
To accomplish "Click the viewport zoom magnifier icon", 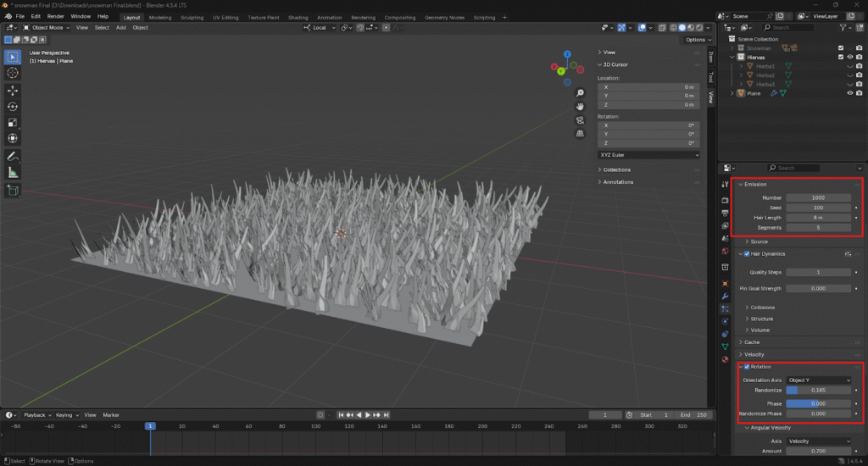I will coord(580,92).
